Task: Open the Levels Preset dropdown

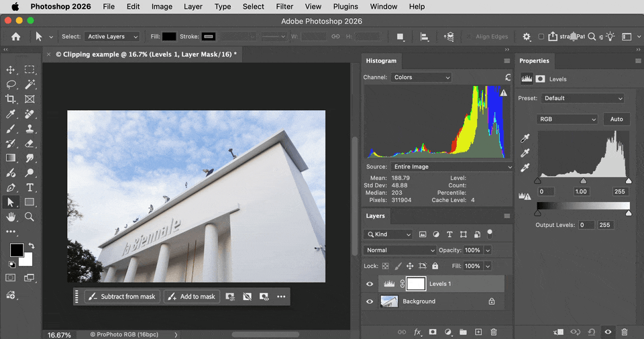Action: [x=582, y=98]
